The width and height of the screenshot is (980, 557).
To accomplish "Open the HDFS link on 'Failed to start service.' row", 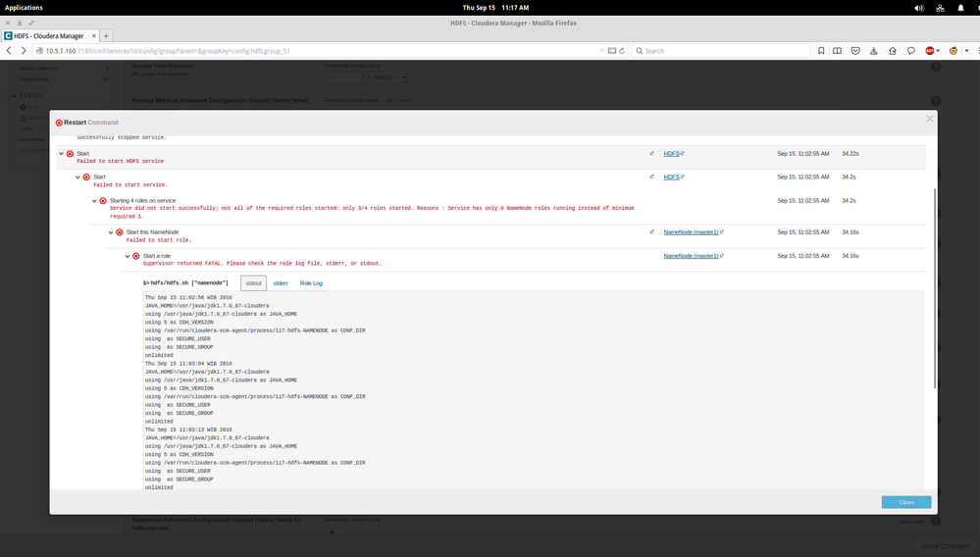I will point(671,177).
